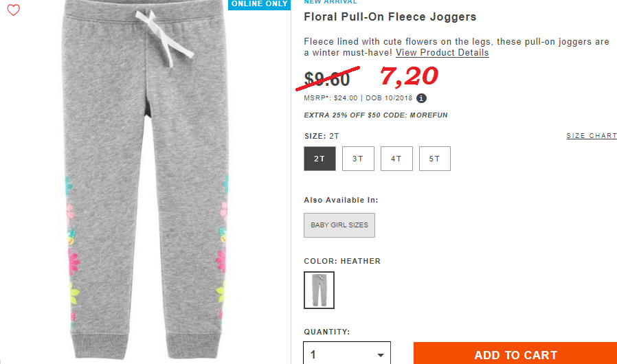617x364 pixels.
Task: Click the Online Only badge
Action: click(x=259, y=5)
